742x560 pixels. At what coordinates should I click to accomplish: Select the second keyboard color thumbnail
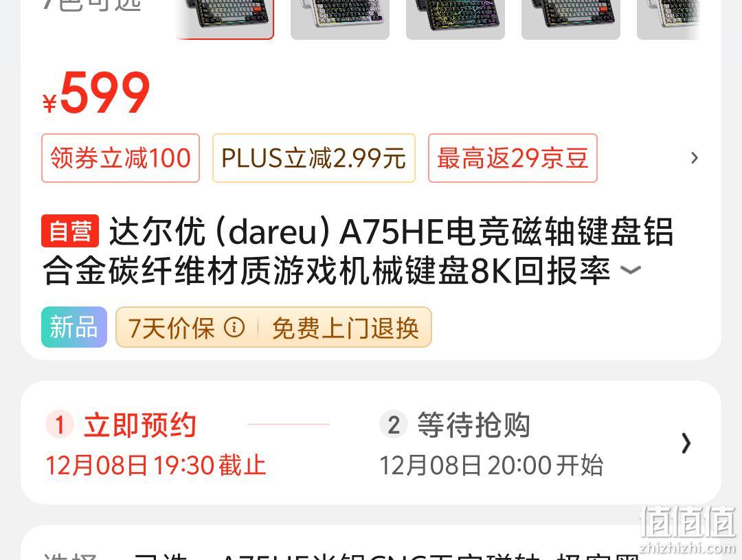(x=340, y=19)
